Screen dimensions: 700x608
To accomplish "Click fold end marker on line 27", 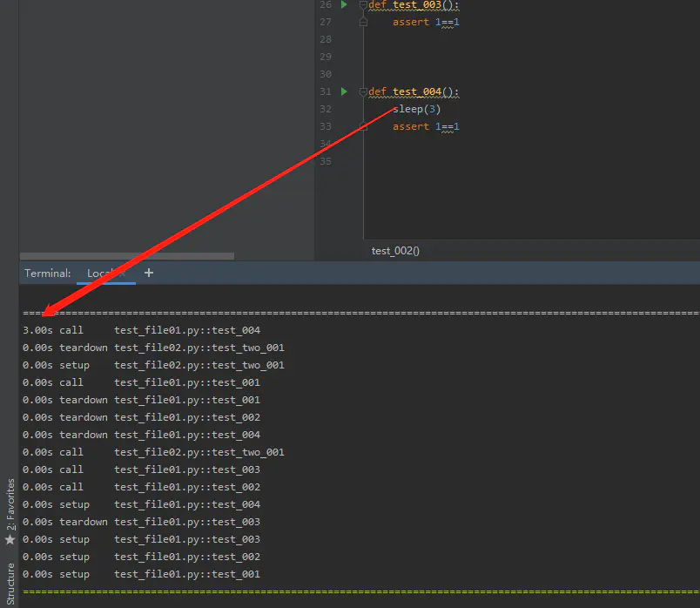I will click(363, 23).
